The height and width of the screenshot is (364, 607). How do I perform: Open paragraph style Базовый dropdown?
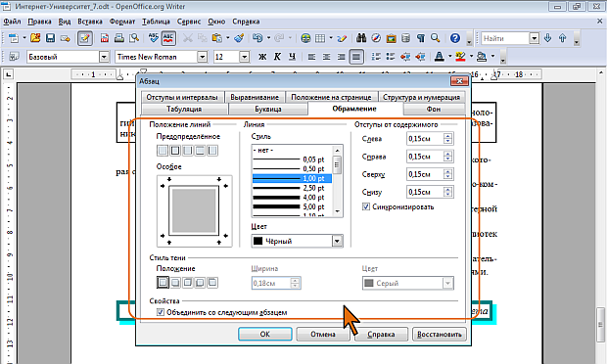tap(104, 57)
